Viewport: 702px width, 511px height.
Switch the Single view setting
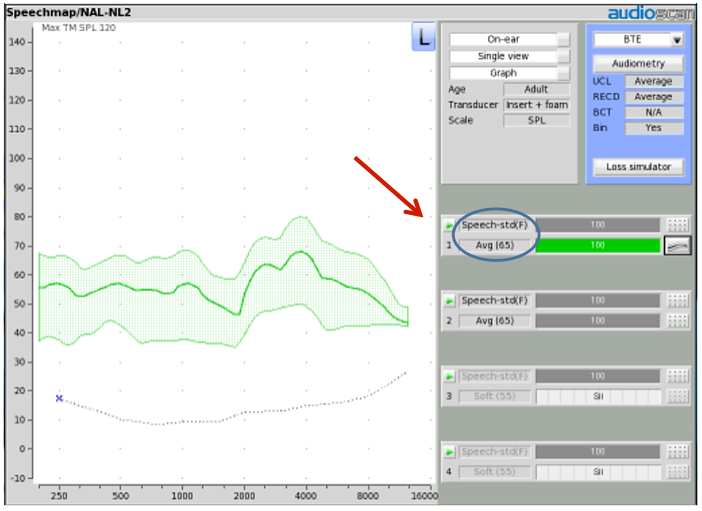click(509, 56)
